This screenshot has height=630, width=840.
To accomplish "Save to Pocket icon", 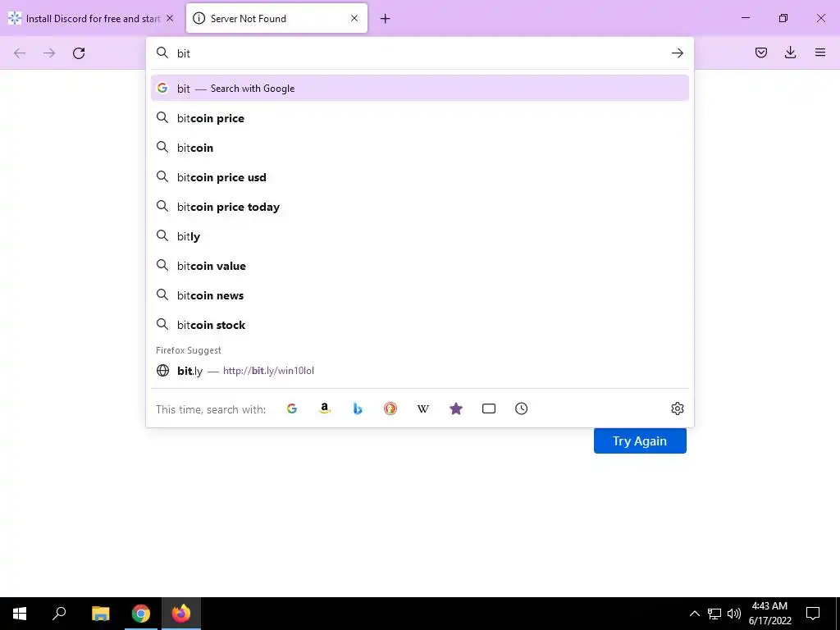I will pos(760,52).
